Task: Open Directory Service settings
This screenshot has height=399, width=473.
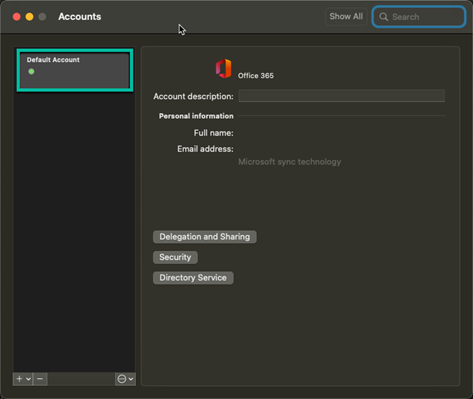Action: pos(193,278)
